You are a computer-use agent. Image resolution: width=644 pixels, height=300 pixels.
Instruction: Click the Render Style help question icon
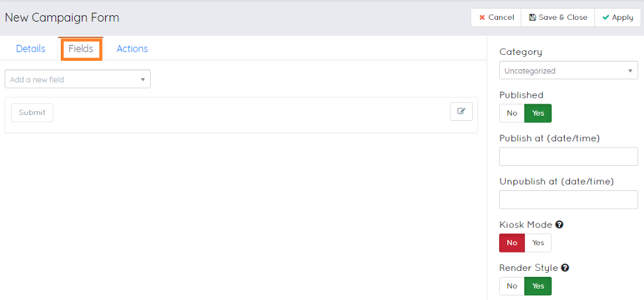[565, 268]
